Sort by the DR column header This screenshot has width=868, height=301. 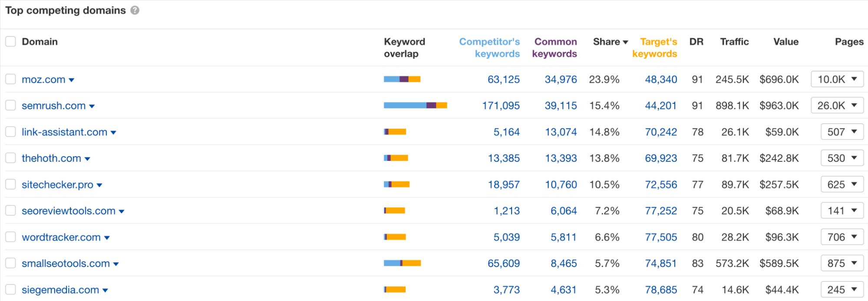coord(696,42)
